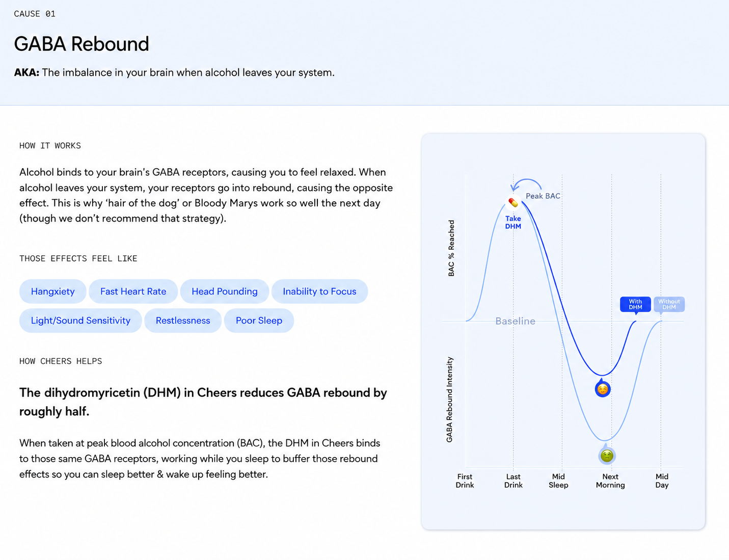This screenshot has height=560, width=729.
Task: Click the THOSE EFFECTS FEEL LIKE label
Action: pyautogui.click(x=78, y=259)
